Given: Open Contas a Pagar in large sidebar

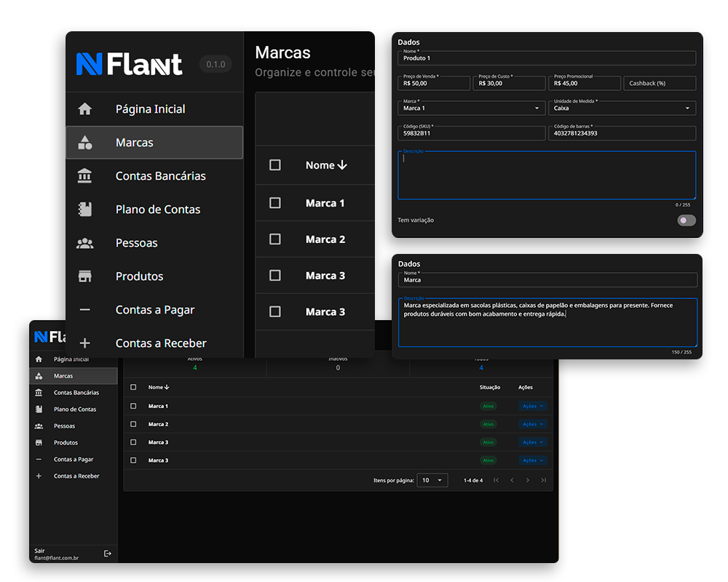Looking at the screenshot, I should pyautogui.click(x=154, y=310).
